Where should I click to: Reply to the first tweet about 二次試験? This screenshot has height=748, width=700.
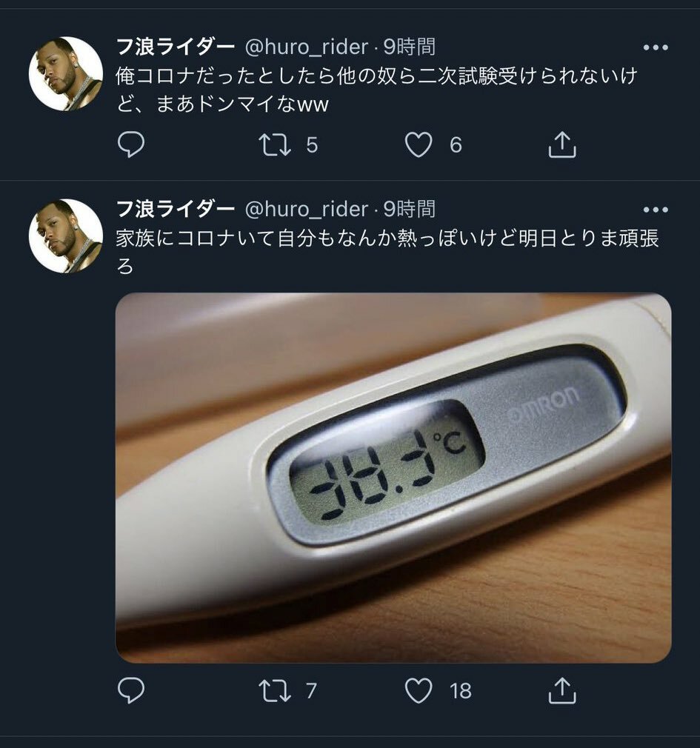tap(131, 144)
